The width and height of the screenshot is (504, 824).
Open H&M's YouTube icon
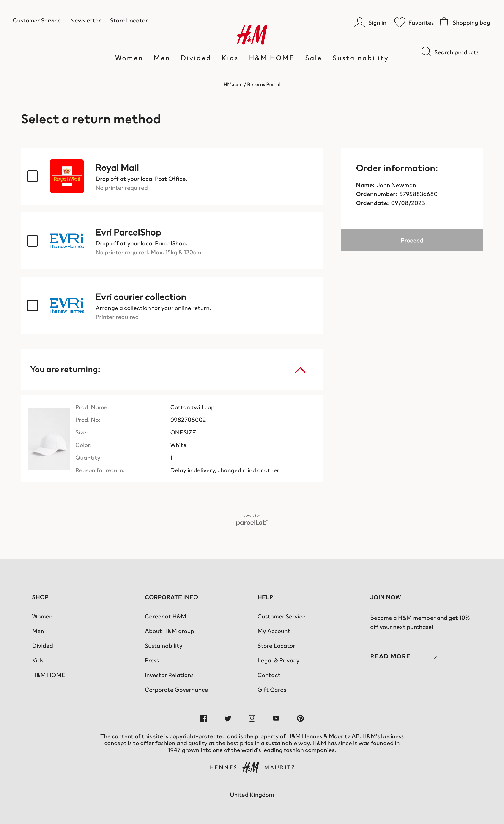click(276, 718)
